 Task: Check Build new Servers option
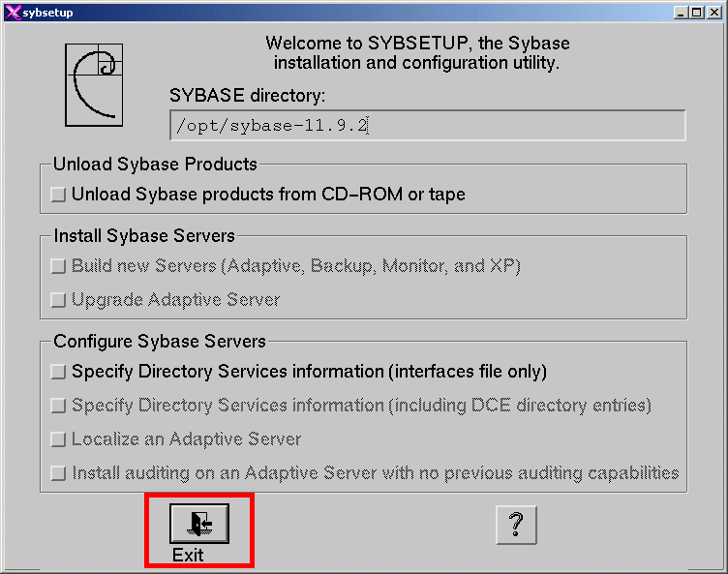pos(58,266)
